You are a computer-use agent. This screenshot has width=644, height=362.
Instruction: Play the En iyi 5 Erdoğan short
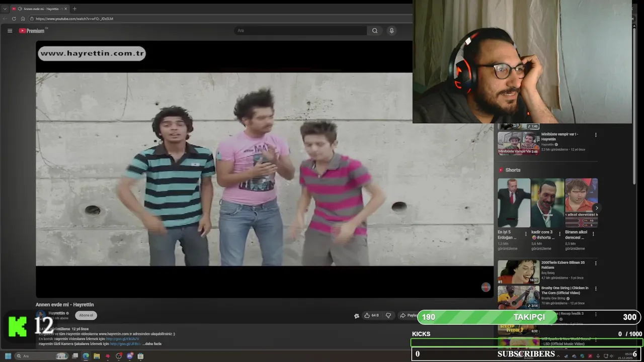coord(514,203)
